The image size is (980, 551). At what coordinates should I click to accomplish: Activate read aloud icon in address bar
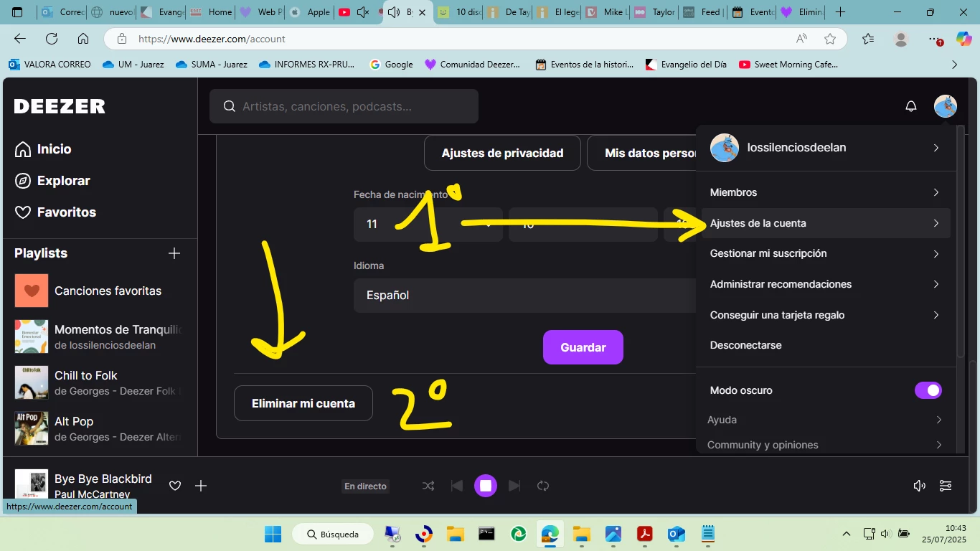coord(801,39)
